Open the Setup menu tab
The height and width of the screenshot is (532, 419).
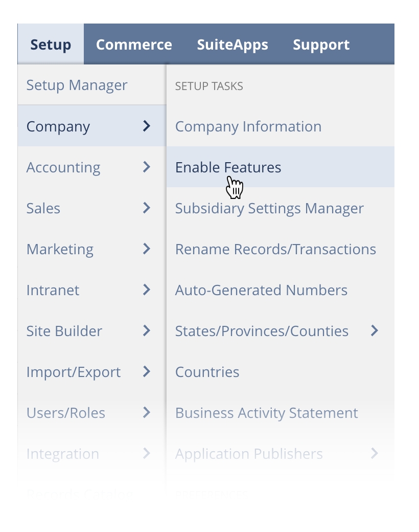coord(51,45)
